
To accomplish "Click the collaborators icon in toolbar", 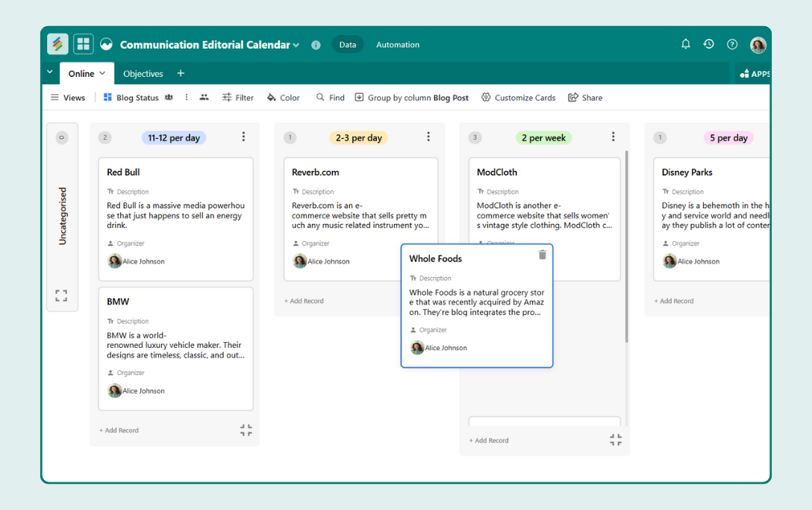I will point(204,97).
